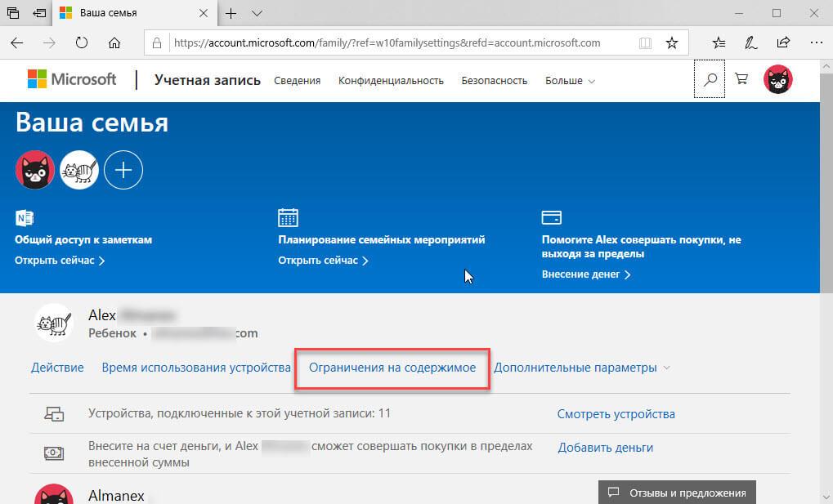Open Время использования устройства tab
The image size is (833, 504).
click(x=196, y=368)
